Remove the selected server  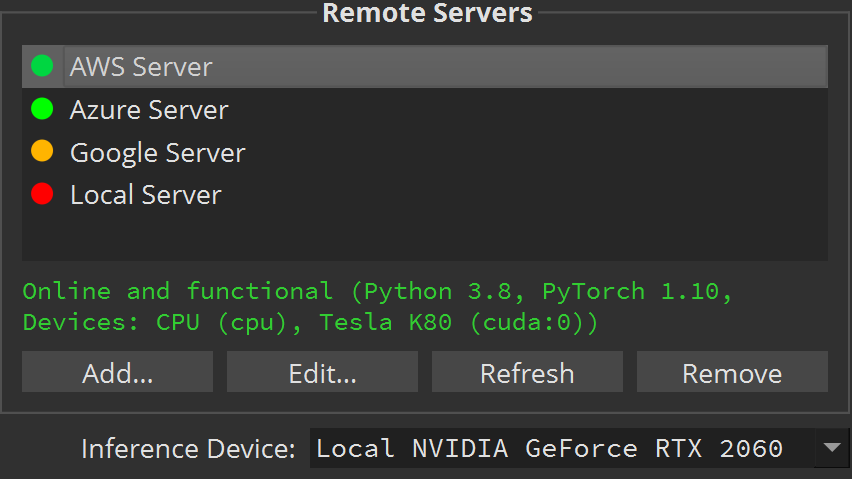tap(732, 372)
